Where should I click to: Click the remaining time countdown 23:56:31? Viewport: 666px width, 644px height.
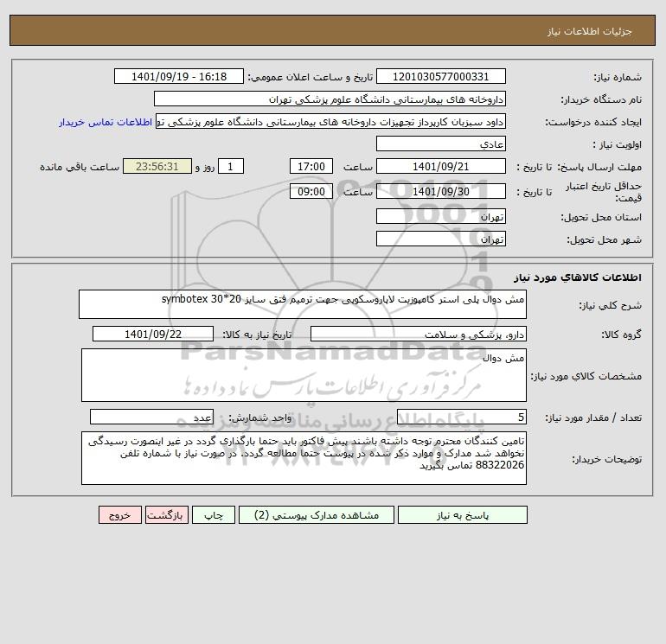(157, 167)
